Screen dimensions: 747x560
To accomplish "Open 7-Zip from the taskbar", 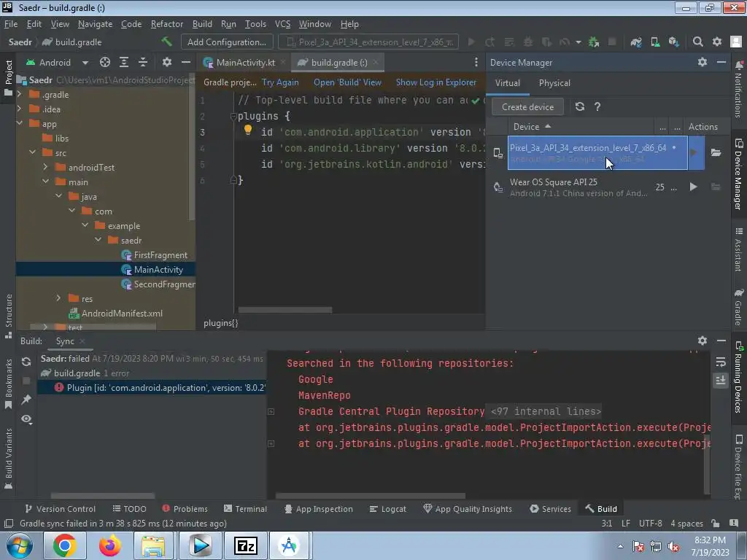I will (x=245, y=545).
